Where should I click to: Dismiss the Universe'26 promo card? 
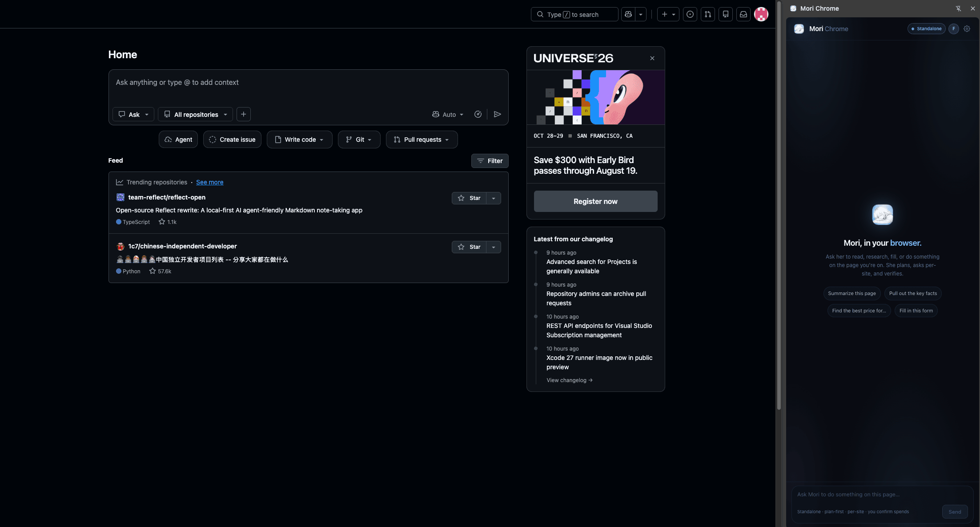point(652,58)
